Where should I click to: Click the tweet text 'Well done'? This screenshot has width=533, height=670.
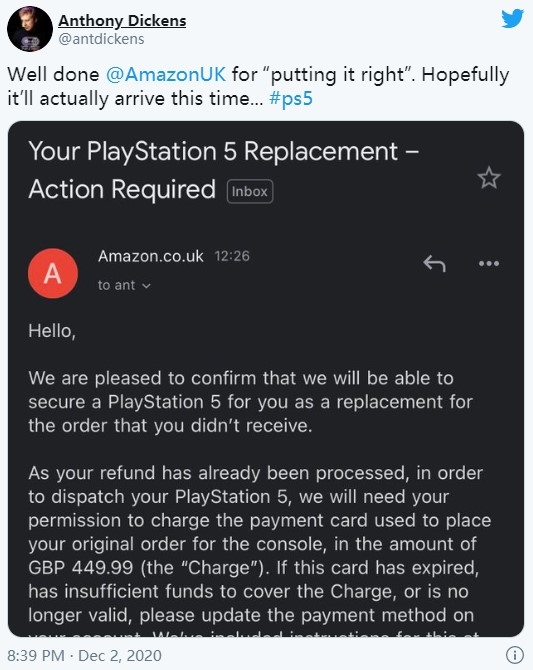pos(53,74)
